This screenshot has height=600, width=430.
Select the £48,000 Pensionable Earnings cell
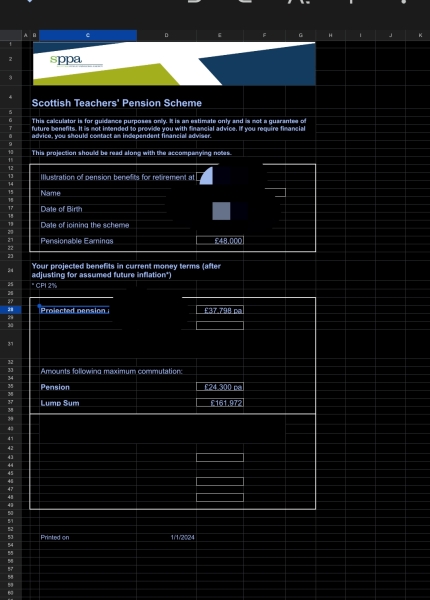tap(220, 241)
